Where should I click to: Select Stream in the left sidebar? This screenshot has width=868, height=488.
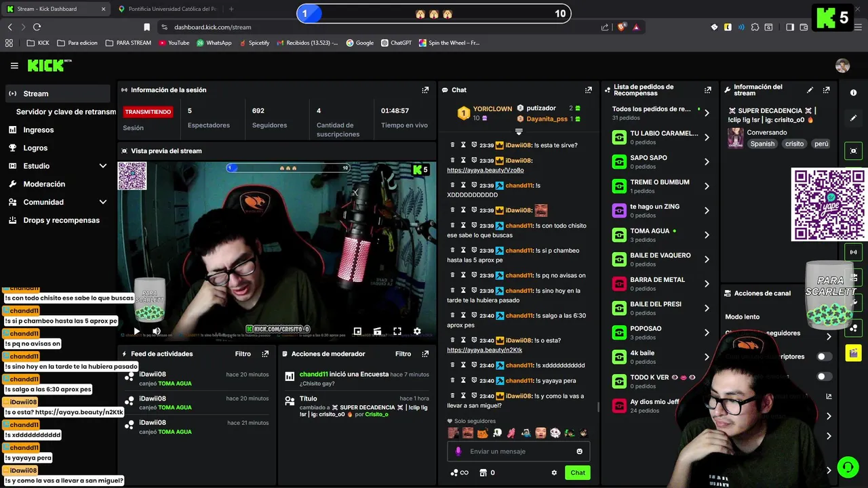(57, 94)
